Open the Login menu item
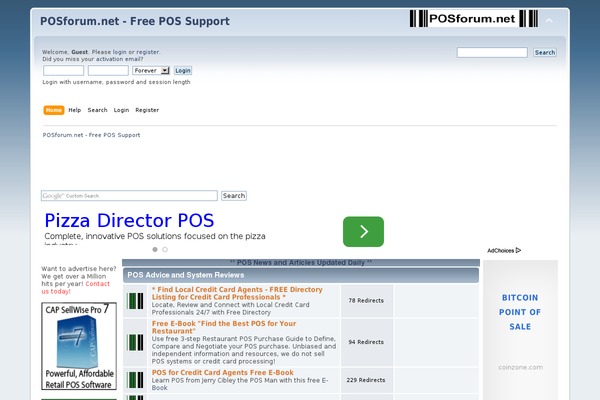600x400 pixels. pyautogui.click(x=121, y=110)
